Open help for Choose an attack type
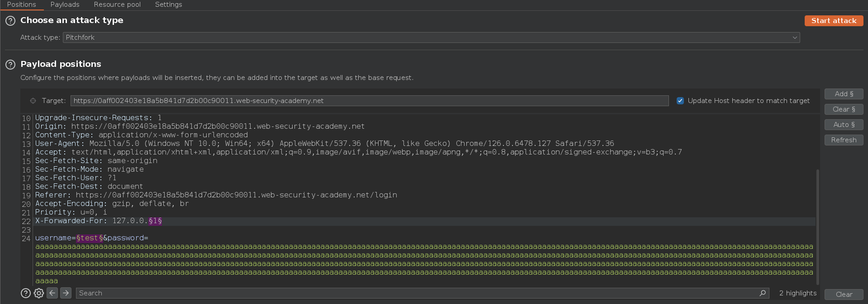This screenshot has height=304, width=868. point(10,21)
